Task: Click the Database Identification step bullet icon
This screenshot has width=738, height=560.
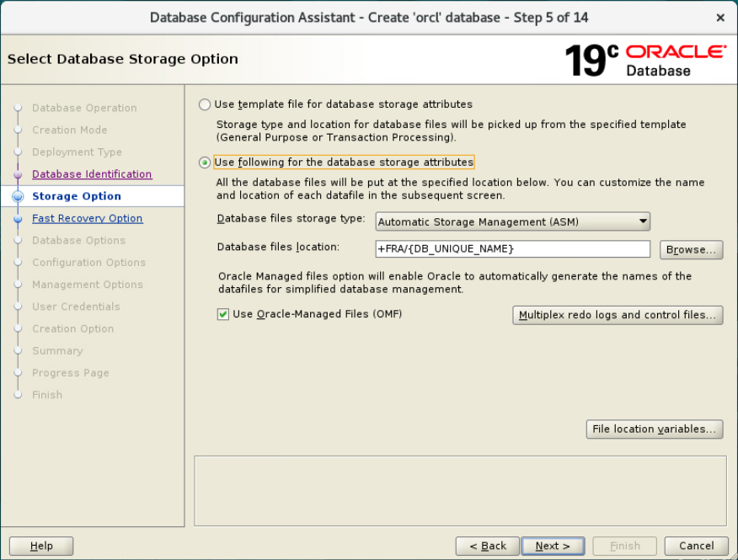Action: (18, 174)
